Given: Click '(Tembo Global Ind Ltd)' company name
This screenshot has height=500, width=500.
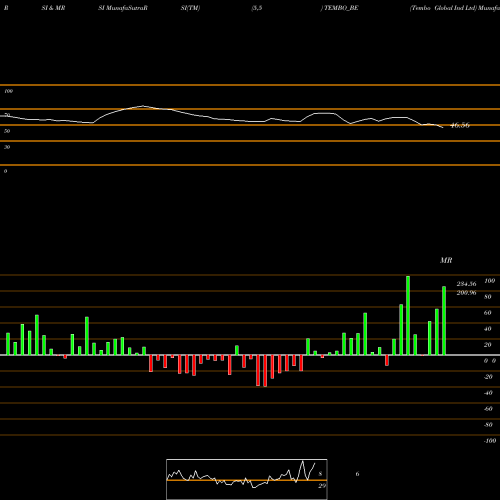Looking at the screenshot, I should (443, 8).
